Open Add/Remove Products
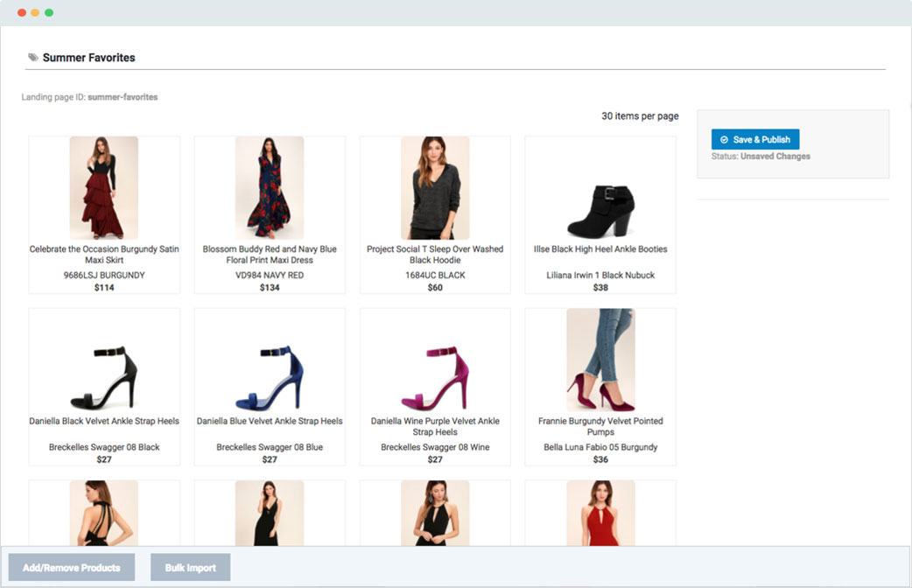 [x=72, y=568]
